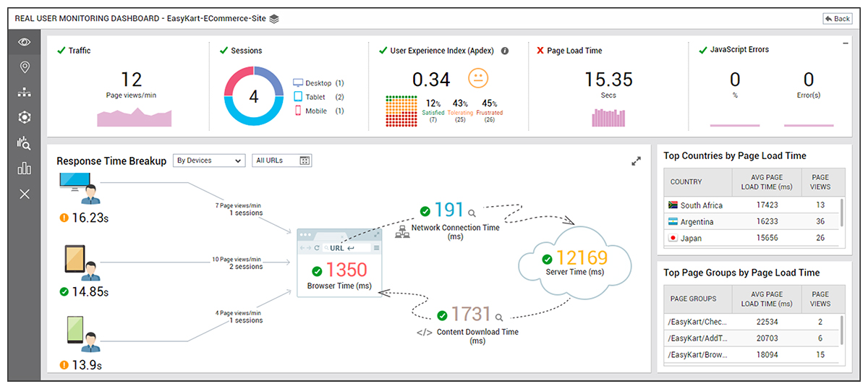Click magnifier beside Network Connection Time value
The image size is (868, 389).
click(472, 213)
